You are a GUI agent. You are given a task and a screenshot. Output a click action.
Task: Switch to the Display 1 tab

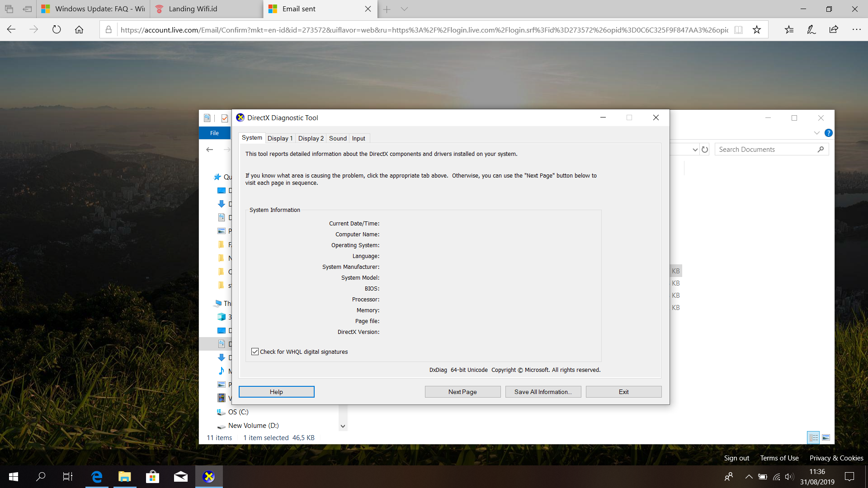[x=280, y=138]
